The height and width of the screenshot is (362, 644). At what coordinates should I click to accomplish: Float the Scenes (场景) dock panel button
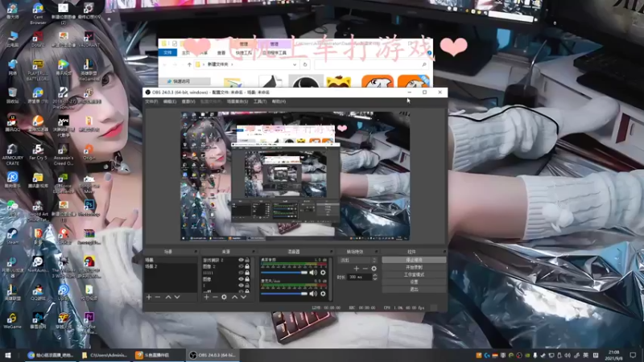(196, 252)
